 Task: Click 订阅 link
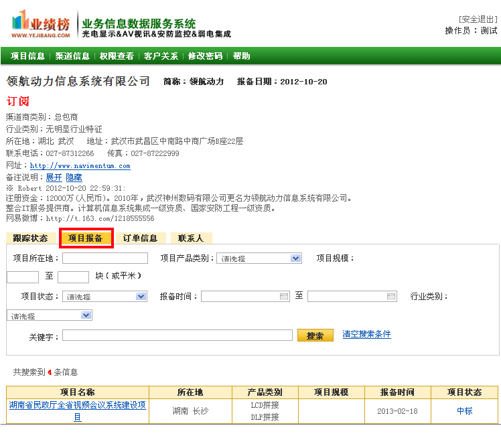[x=18, y=101]
